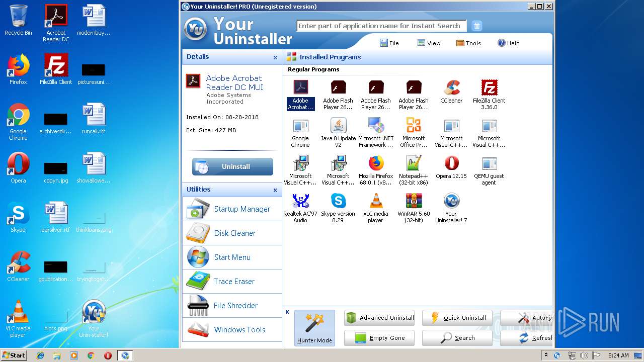
Task: Close the Utilities panel
Action: [x=275, y=191]
